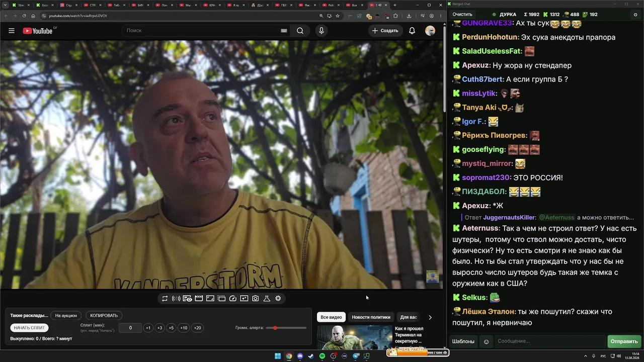Screen dimensions: 644x362
Task: Click username 'PerdunHohotun' in chat
Action: (490, 37)
